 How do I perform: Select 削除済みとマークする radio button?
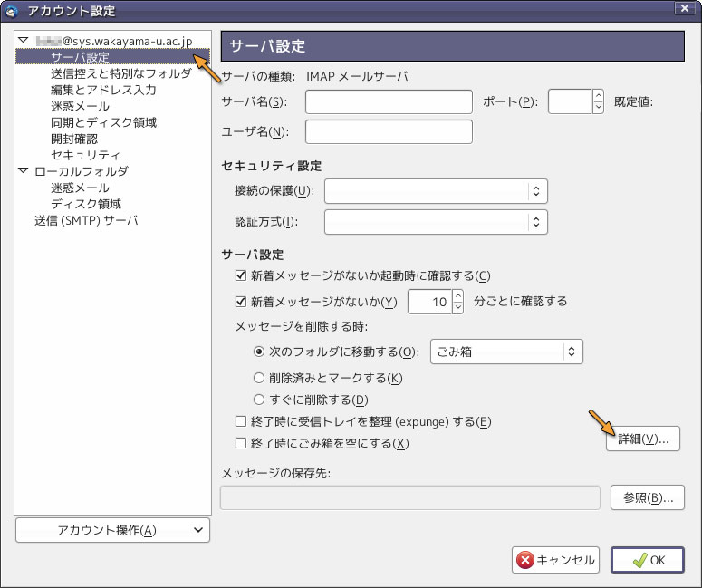point(259,378)
